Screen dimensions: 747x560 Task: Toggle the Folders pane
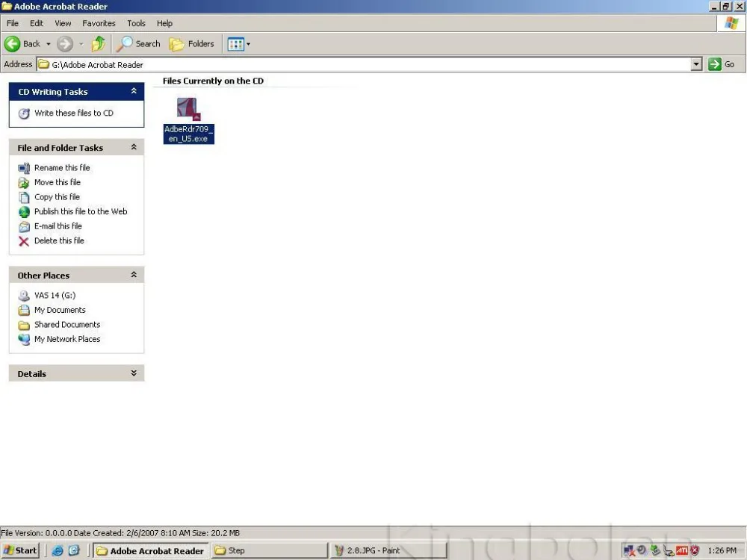click(x=192, y=44)
